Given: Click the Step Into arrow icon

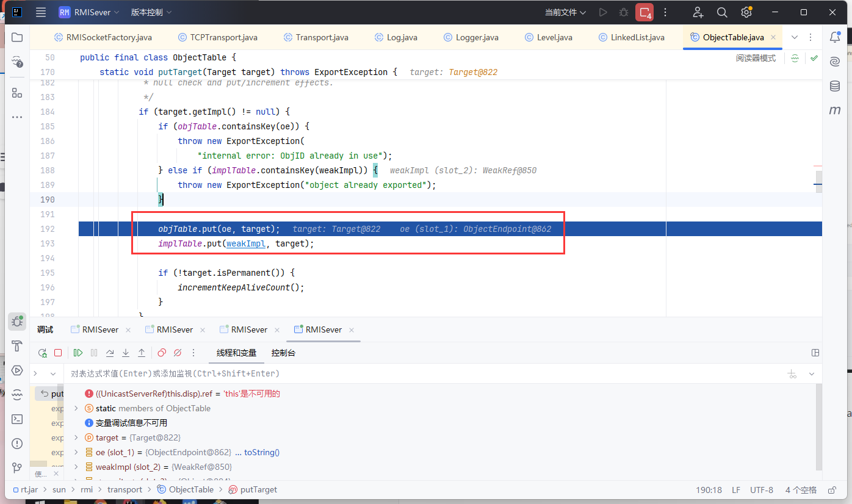Looking at the screenshot, I should (126, 353).
